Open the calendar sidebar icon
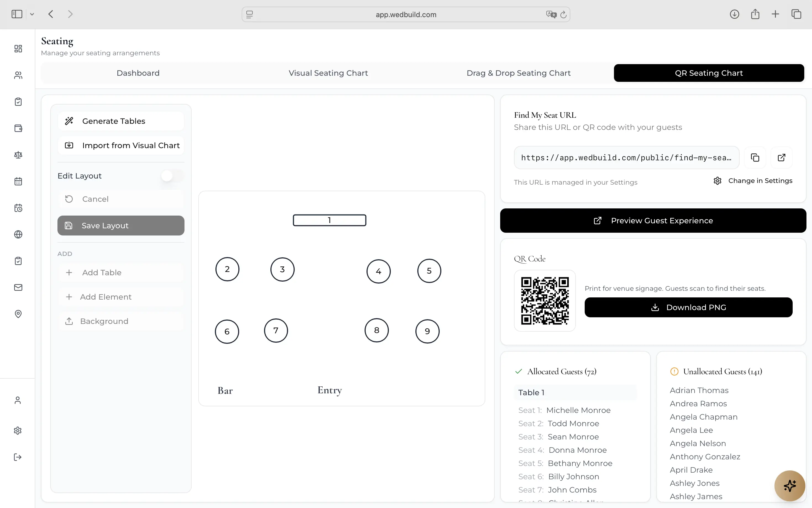 (18, 181)
